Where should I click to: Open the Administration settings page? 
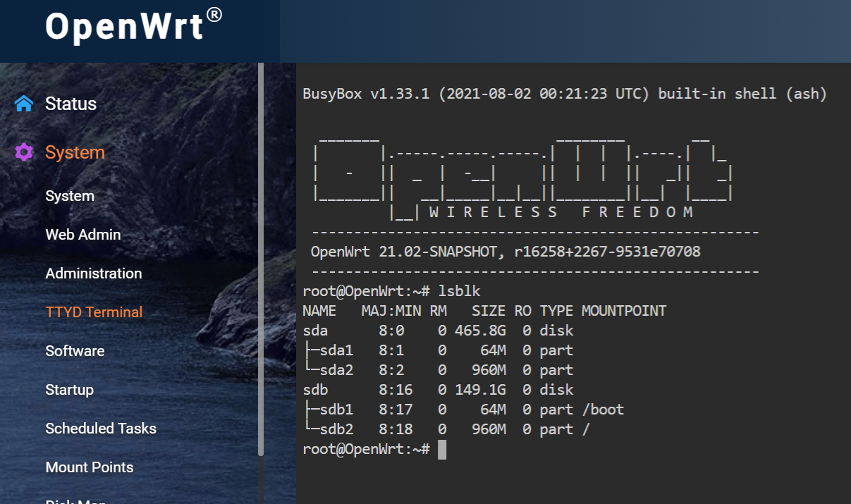point(94,273)
